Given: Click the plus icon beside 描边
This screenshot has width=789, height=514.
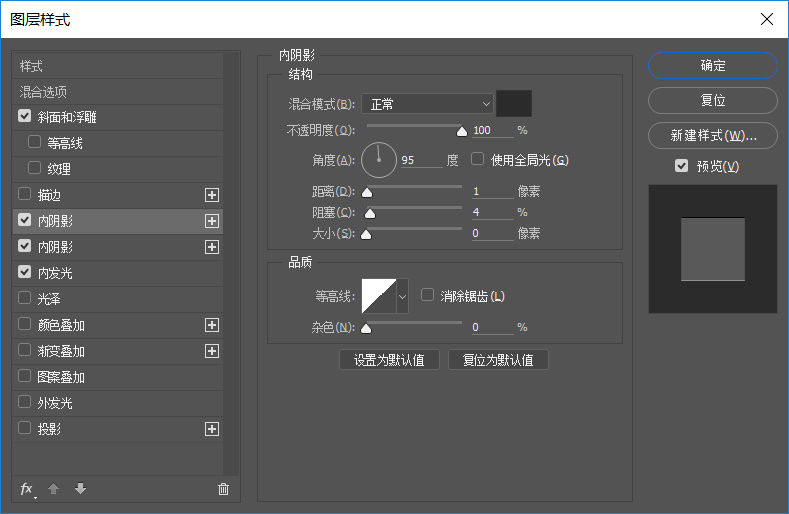Looking at the screenshot, I should (211, 195).
